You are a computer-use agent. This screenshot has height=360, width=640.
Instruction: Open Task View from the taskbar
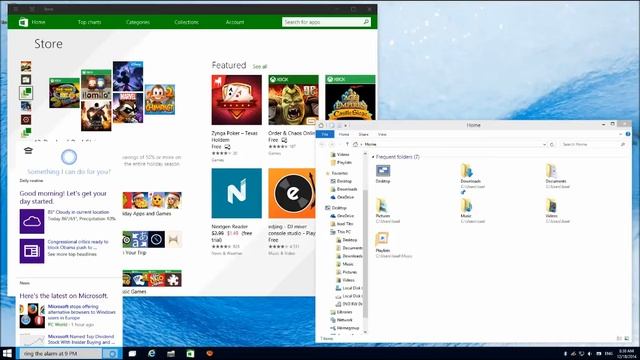132,353
